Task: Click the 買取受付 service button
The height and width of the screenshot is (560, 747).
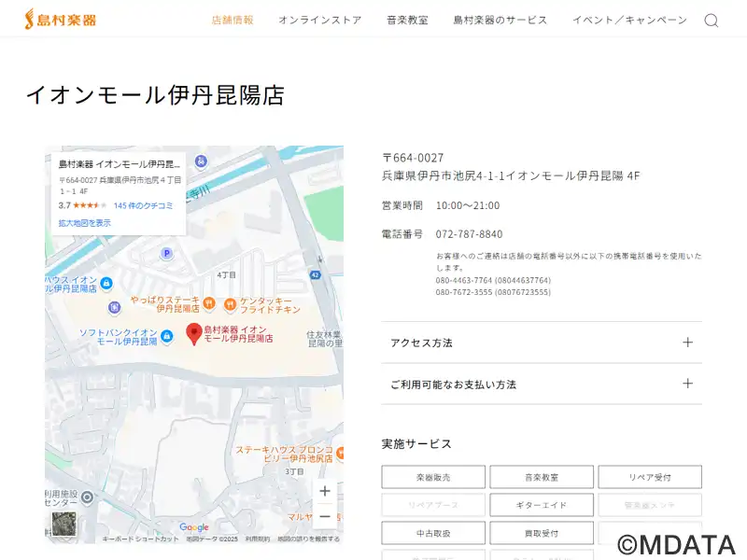Action: click(x=542, y=533)
